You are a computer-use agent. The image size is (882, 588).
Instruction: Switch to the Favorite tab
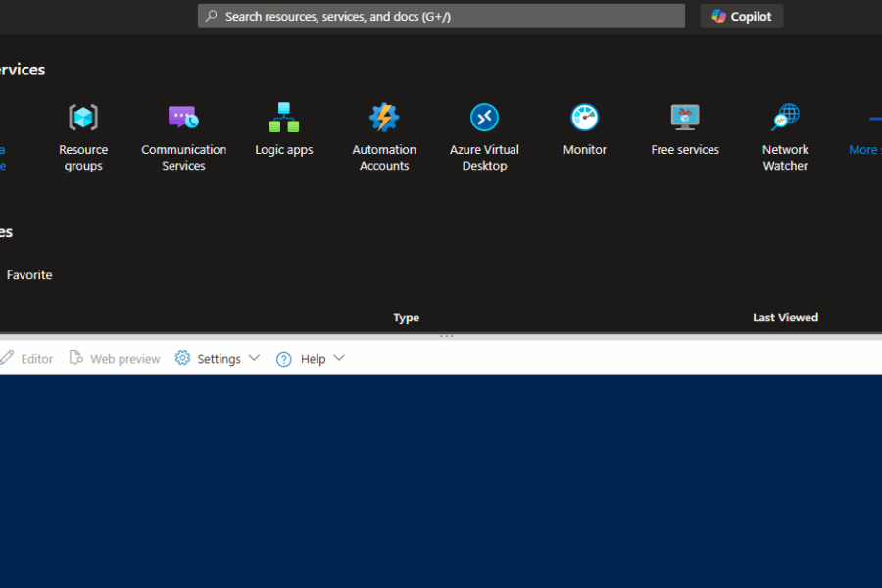click(29, 275)
